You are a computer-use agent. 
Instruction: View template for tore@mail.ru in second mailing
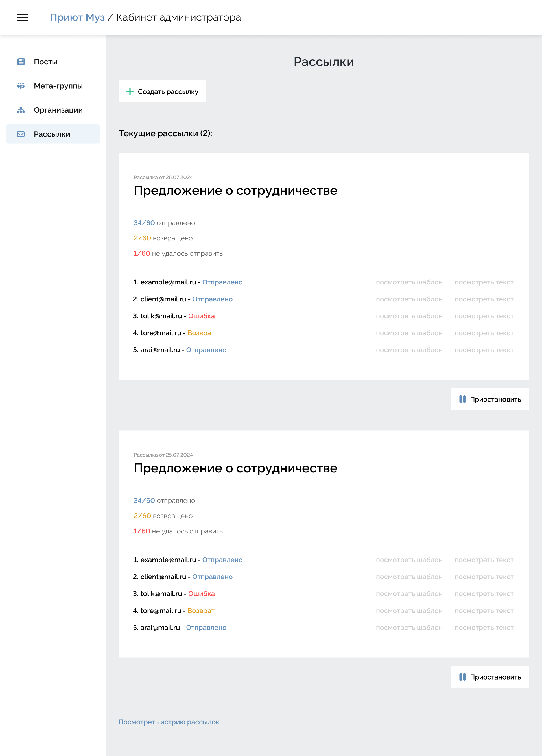click(409, 611)
